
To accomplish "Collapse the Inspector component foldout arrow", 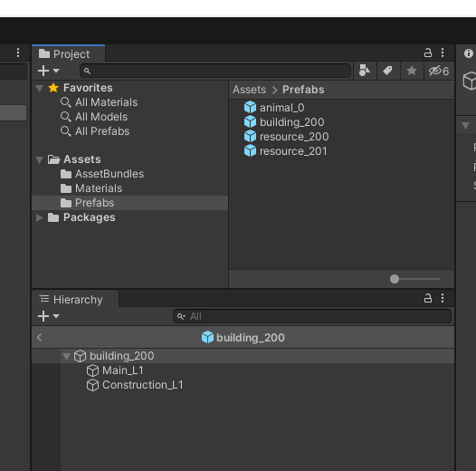I will pos(465,126).
